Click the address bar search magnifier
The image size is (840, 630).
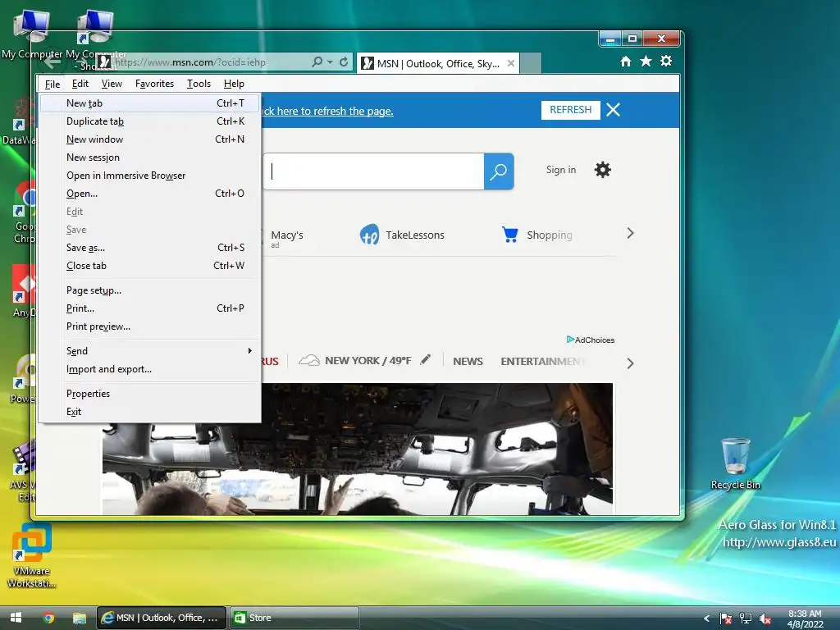[x=317, y=62]
